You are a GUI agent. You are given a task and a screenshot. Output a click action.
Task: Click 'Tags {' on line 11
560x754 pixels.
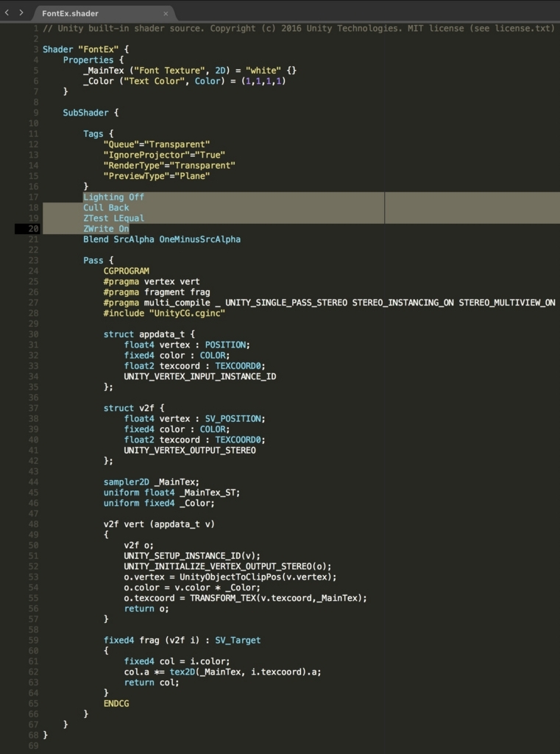pyautogui.click(x=99, y=134)
